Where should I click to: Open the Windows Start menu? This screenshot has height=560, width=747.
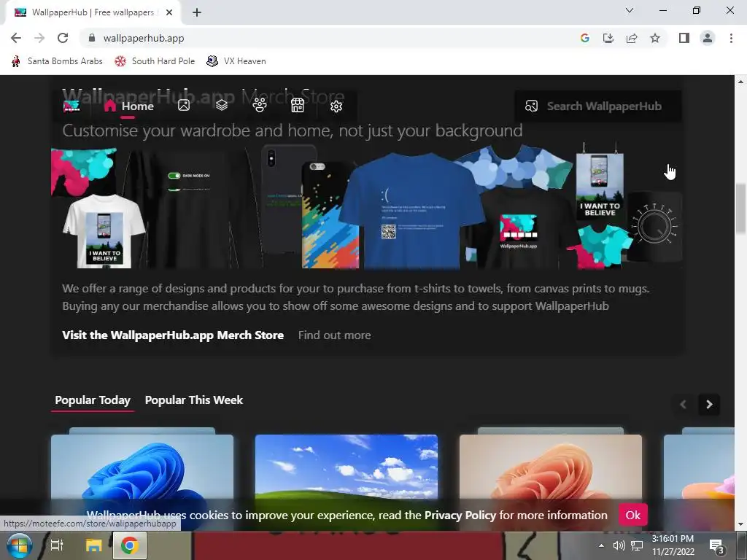coord(19,545)
